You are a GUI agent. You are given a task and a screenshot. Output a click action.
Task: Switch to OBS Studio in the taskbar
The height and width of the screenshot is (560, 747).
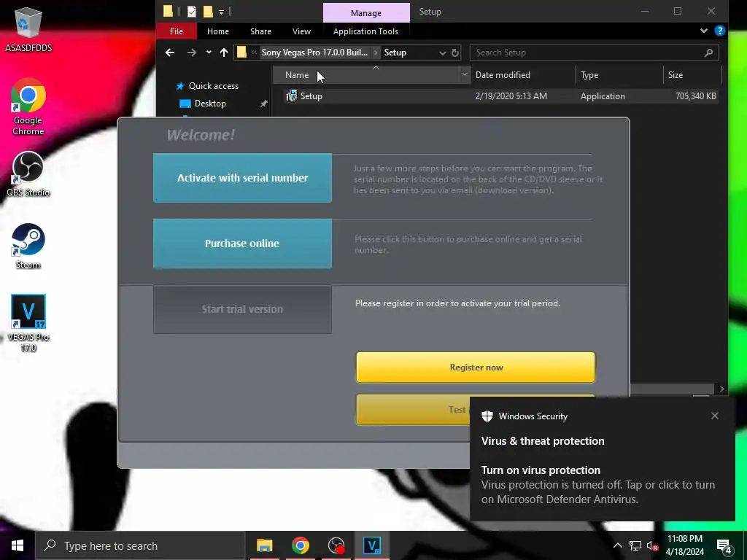(x=336, y=545)
